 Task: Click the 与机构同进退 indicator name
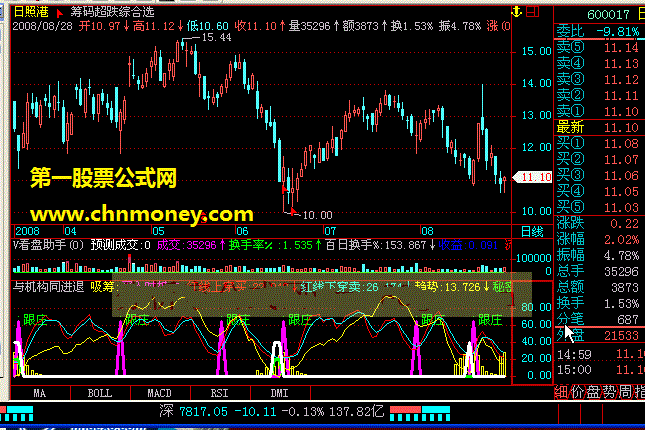[48, 286]
